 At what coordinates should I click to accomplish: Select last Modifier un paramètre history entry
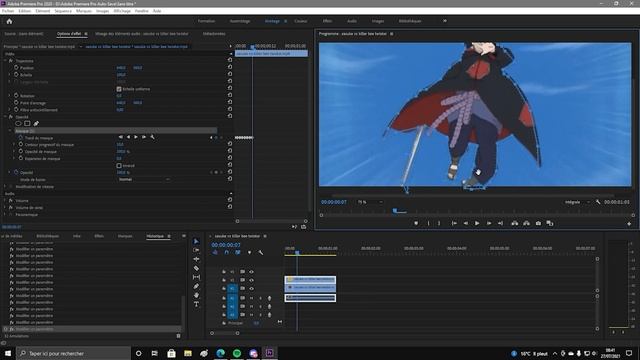pyautogui.click(x=92, y=329)
